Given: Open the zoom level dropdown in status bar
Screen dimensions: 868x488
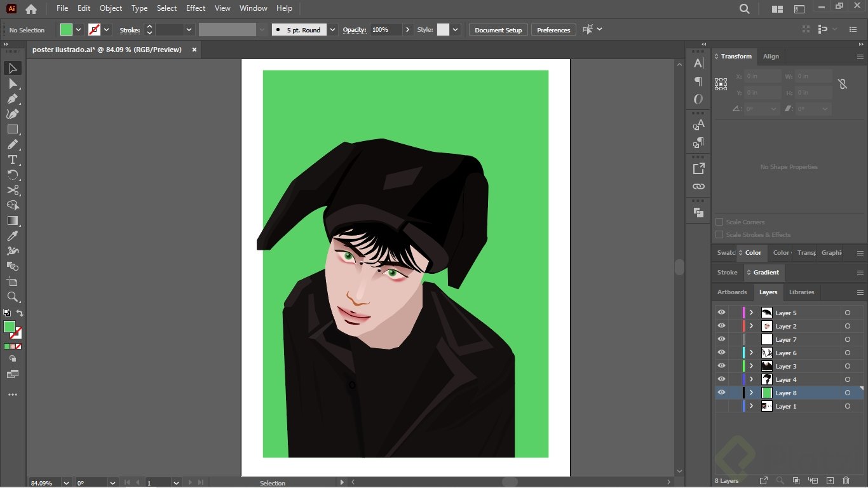Looking at the screenshot, I should pos(65,483).
